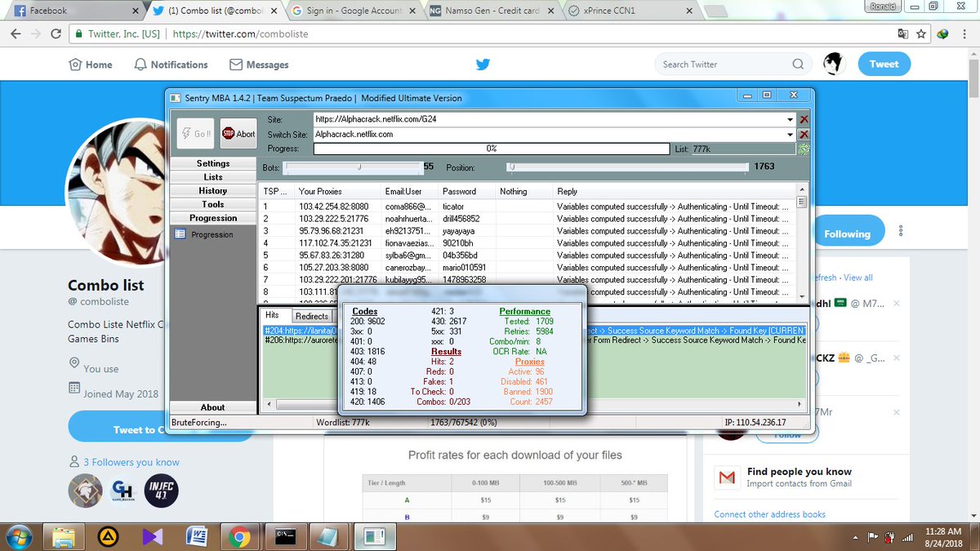Open the About section in the sidebar
This screenshot has height=551, width=980.
(x=213, y=407)
